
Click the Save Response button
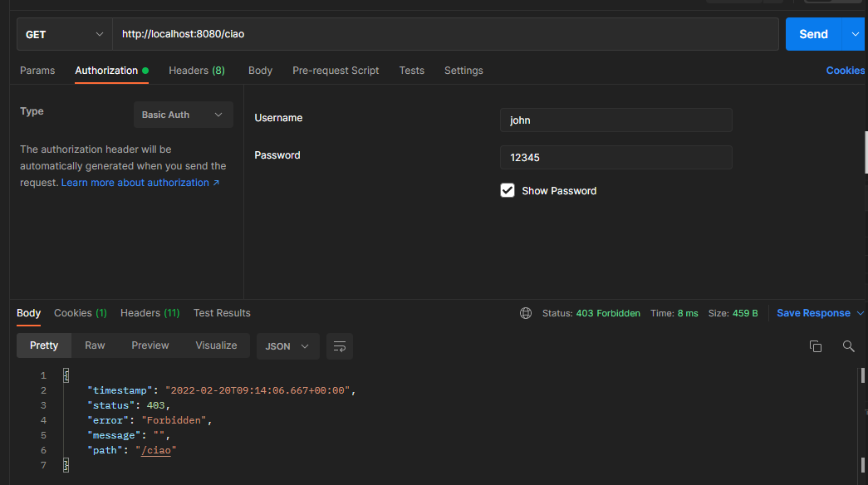tap(813, 313)
